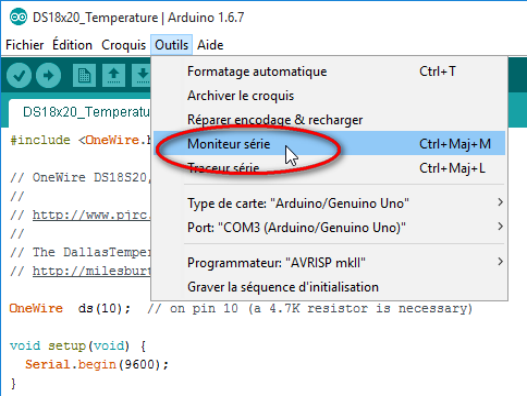Click the Save sketch down-arrow icon
Image resolution: width=527 pixels, height=396 pixels.
coord(141,75)
